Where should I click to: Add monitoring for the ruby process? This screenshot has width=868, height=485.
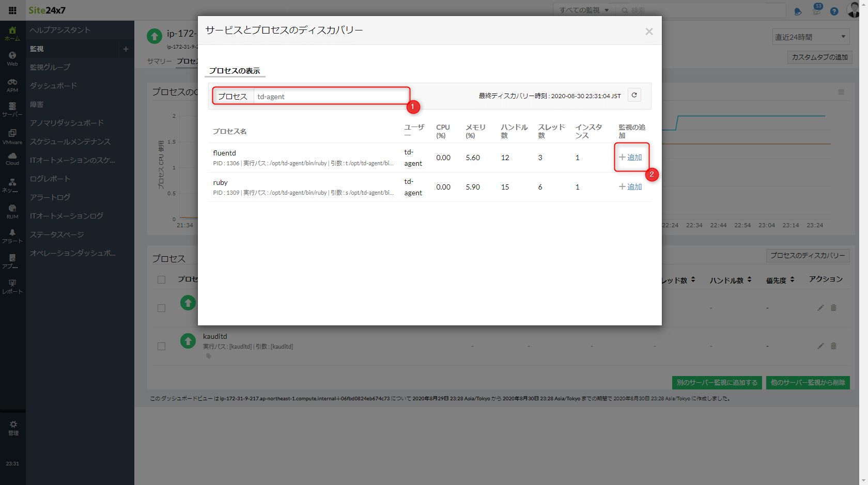[630, 186]
